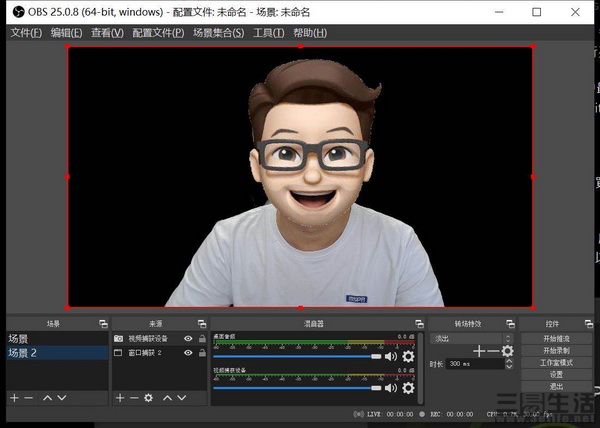Click the 视频捕获设备 volume slider handle
This screenshot has width=600, height=428.
pyautogui.click(x=376, y=388)
